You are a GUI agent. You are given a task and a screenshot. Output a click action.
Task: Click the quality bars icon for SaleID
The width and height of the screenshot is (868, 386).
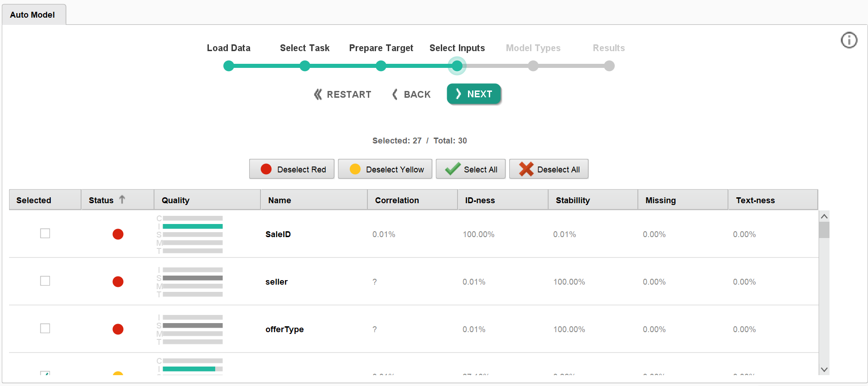(x=190, y=234)
